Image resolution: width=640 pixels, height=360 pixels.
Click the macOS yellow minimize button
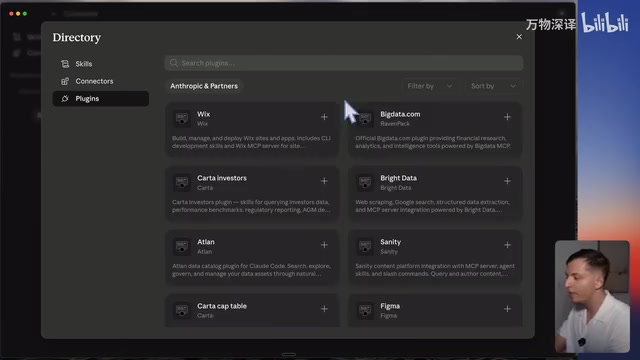(18, 14)
